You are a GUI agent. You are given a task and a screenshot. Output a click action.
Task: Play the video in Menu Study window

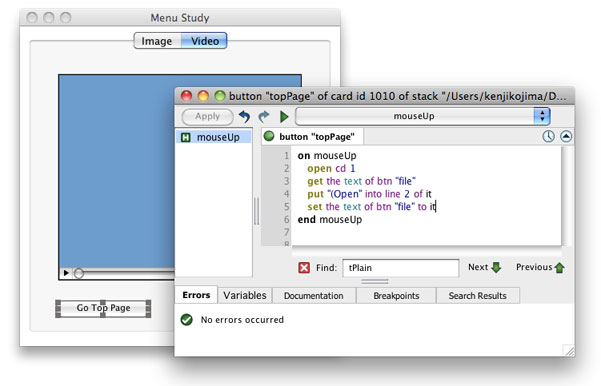click(66, 273)
